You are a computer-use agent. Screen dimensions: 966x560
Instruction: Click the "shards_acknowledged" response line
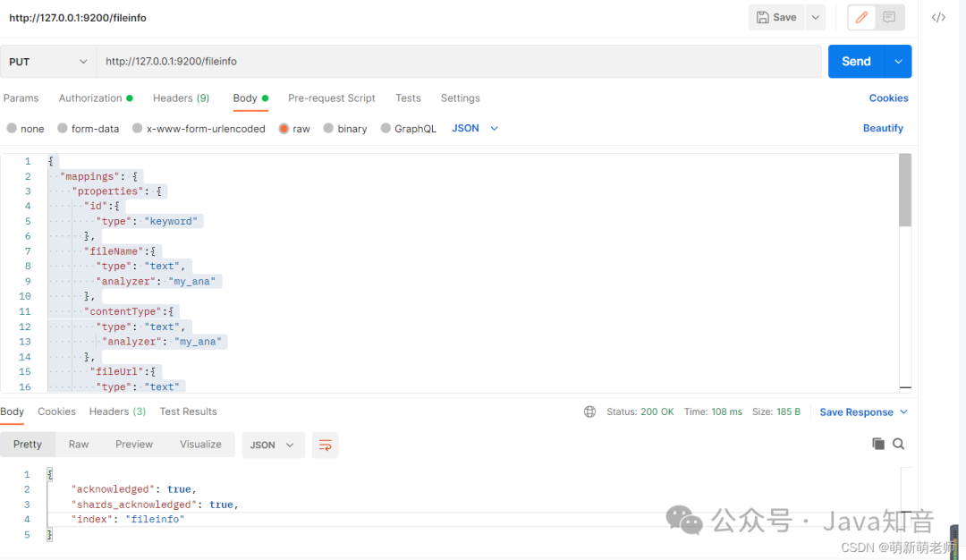click(154, 505)
